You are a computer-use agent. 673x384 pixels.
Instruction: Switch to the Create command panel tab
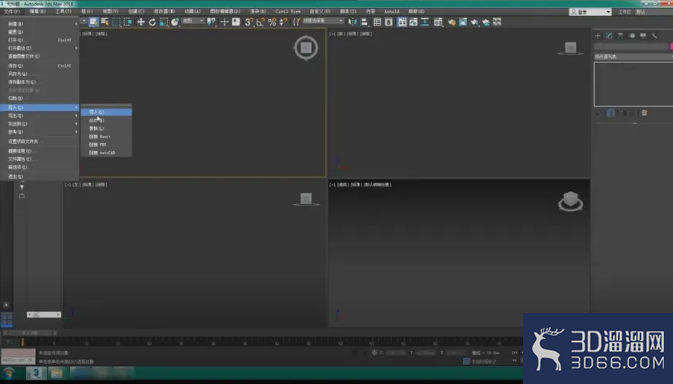pos(598,36)
